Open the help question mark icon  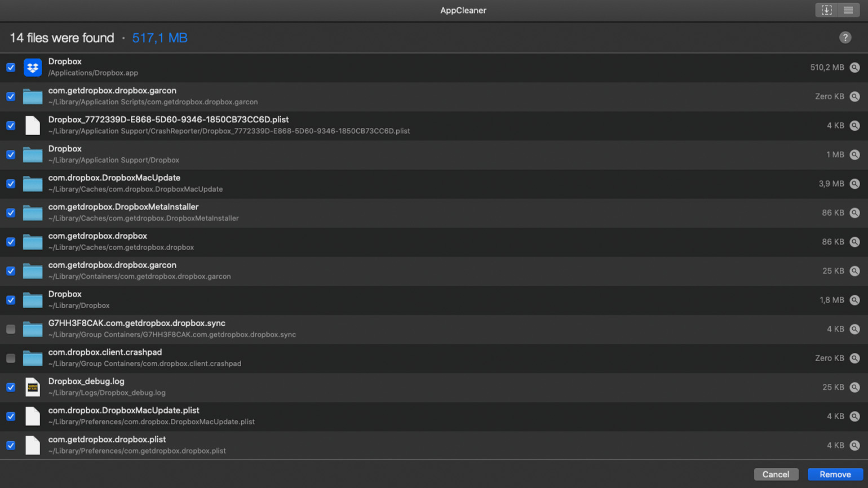pyautogui.click(x=845, y=38)
